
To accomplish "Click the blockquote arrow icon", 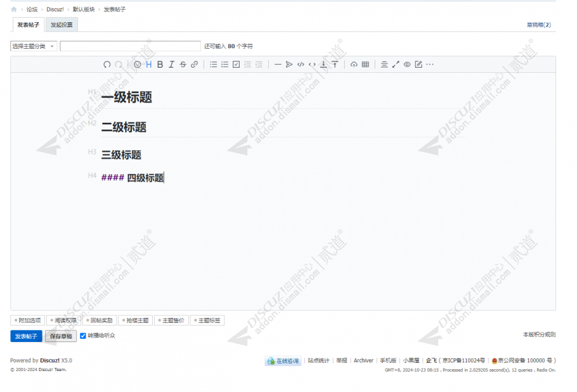I will pyautogui.click(x=289, y=65).
